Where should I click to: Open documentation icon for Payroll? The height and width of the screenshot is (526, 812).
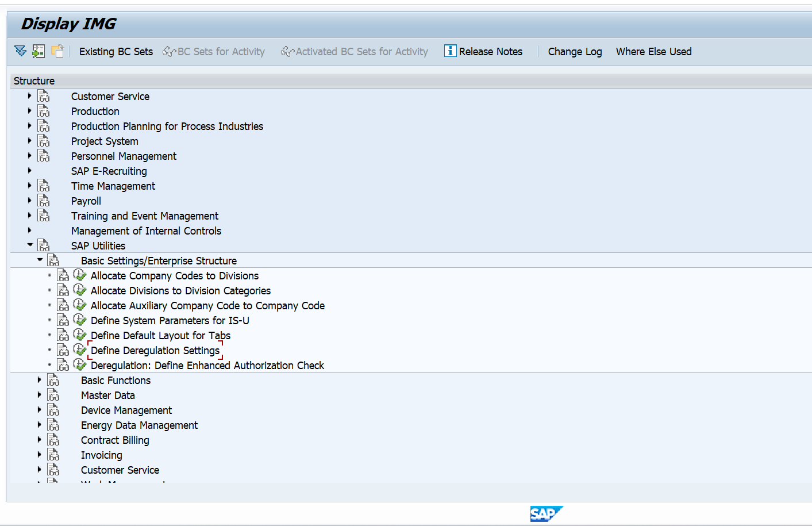click(44, 201)
